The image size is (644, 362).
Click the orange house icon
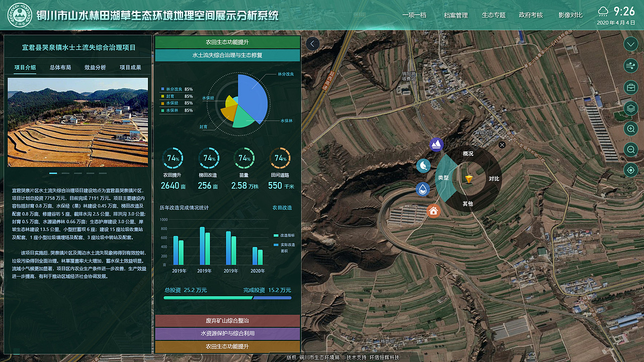pyautogui.click(x=433, y=211)
